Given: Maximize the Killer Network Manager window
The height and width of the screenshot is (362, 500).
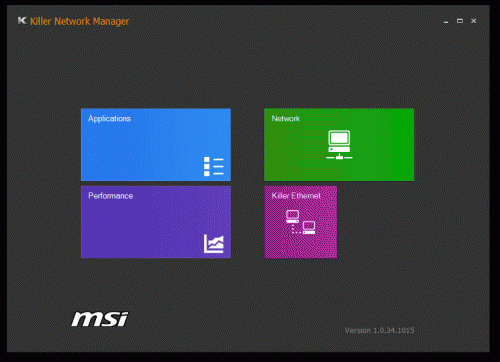Looking at the screenshot, I should (460, 21).
